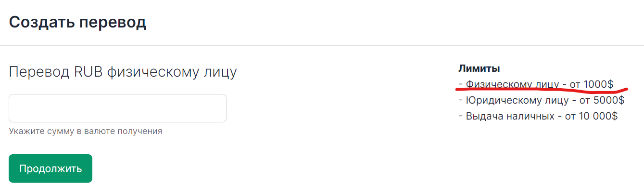Click the horizontal divider below the heading

322,46
